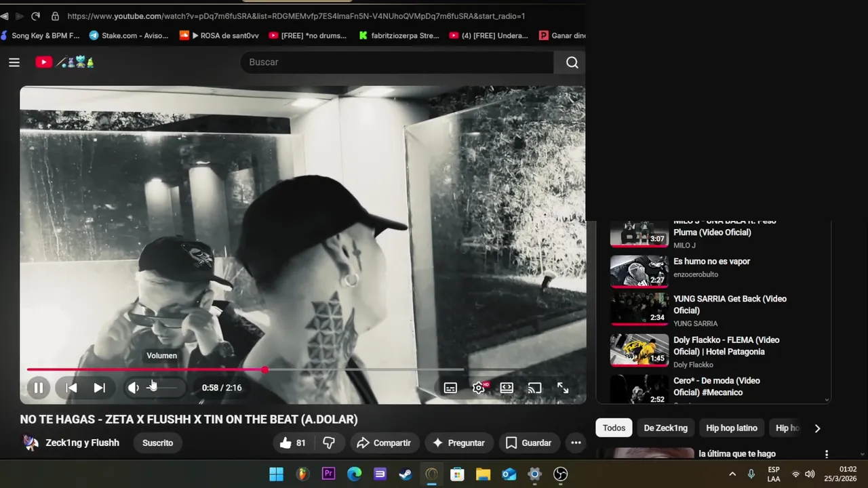Open the Windows Start menu
This screenshot has height=488, width=868.
click(x=276, y=474)
